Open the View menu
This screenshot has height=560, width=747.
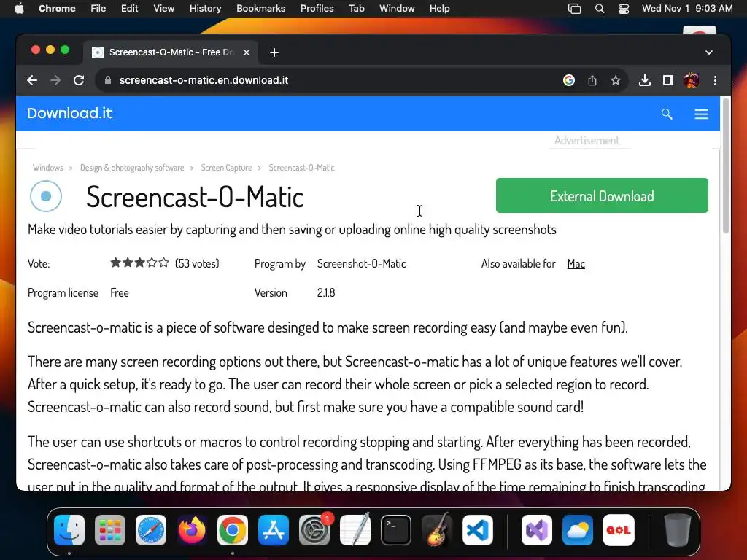[x=164, y=9]
